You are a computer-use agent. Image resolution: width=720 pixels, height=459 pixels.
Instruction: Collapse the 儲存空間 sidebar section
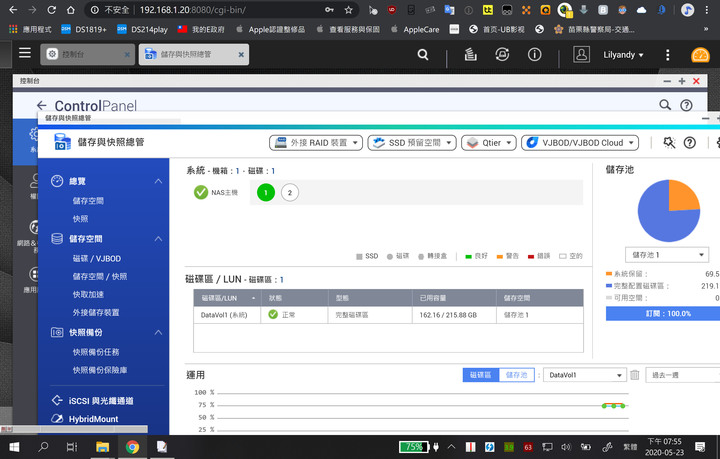[x=158, y=239]
